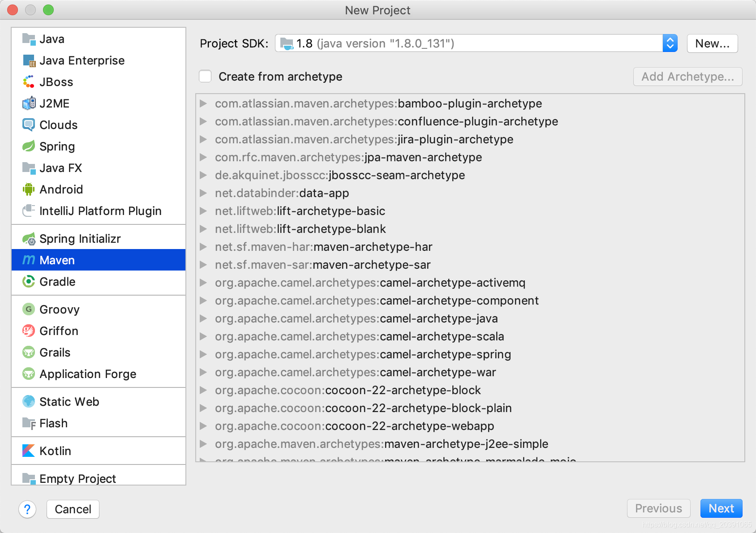The height and width of the screenshot is (533, 756).
Task: Choose Gradle project type
Action: point(99,282)
